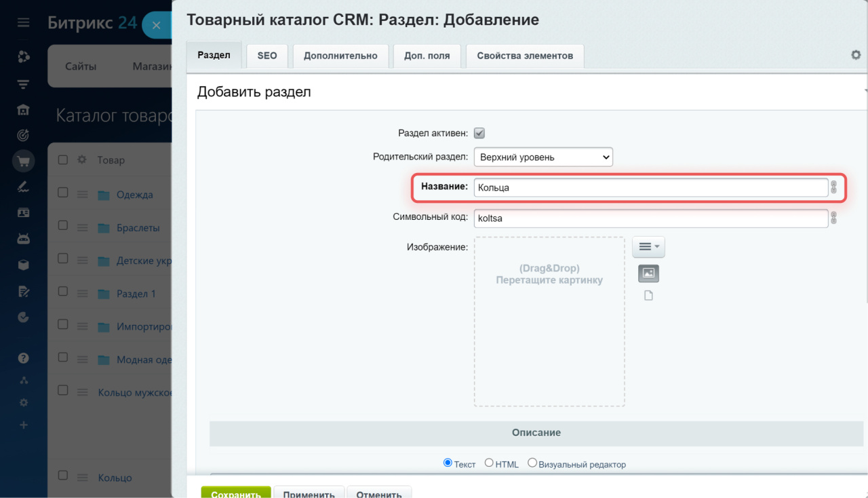This screenshot has height=498, width=868.
Task: Open the Браслеты folder icon
Action: pyautogui.click(x=103, y=228)
